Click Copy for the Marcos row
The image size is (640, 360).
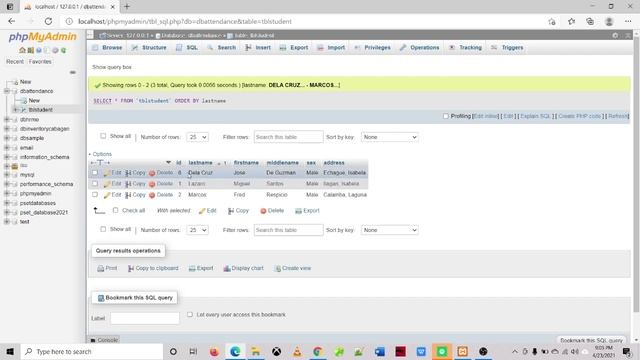(x=135, y=195)
